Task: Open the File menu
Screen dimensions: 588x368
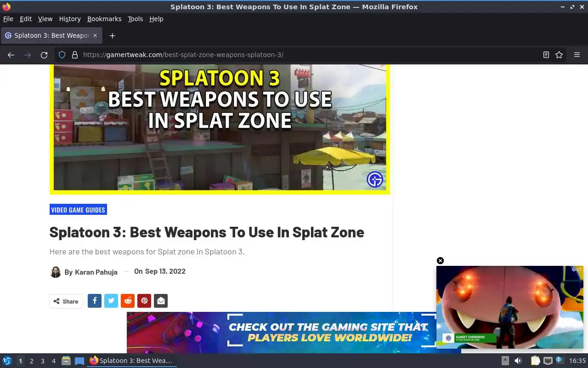Action: [x=8, y=19]
